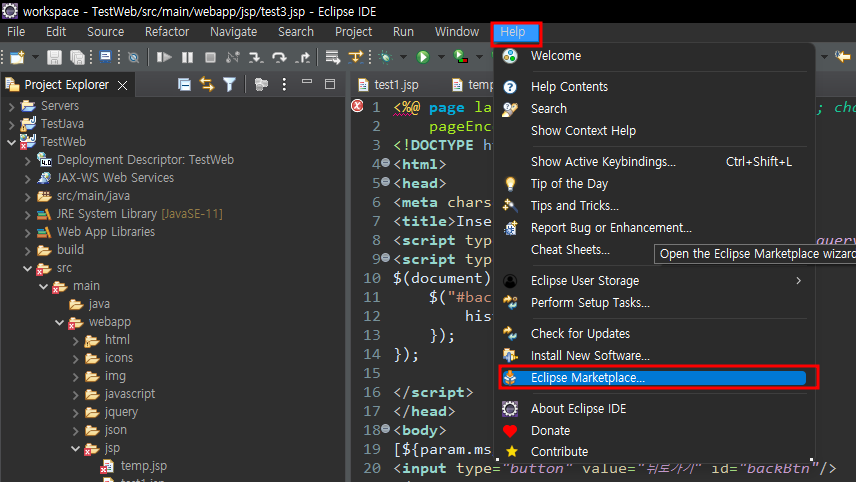Screen dimensions: 856x482
Task: Minimize the Project Explorer panel
Action: 307,82
